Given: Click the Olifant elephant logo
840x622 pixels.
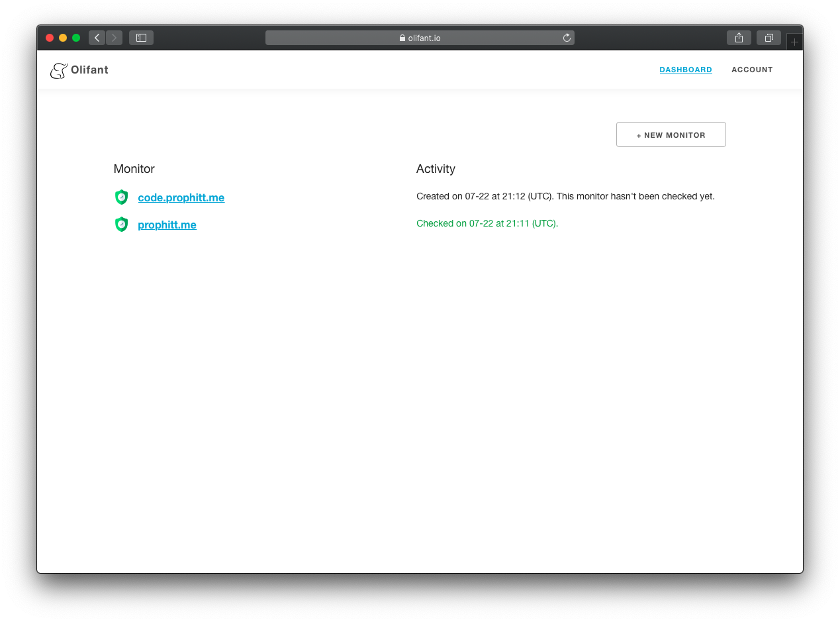Looking at the screenshot, I should coord(59,70).
